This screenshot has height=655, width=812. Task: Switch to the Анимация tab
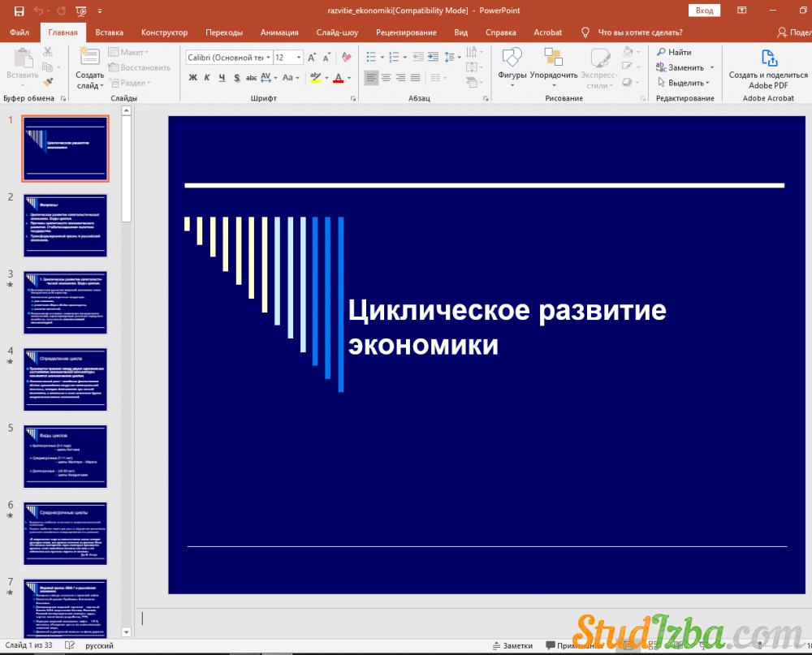point(279,32)
